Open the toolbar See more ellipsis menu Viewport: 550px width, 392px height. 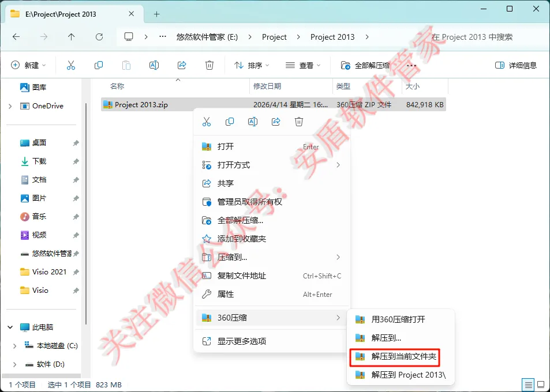(x=411, y=66)
